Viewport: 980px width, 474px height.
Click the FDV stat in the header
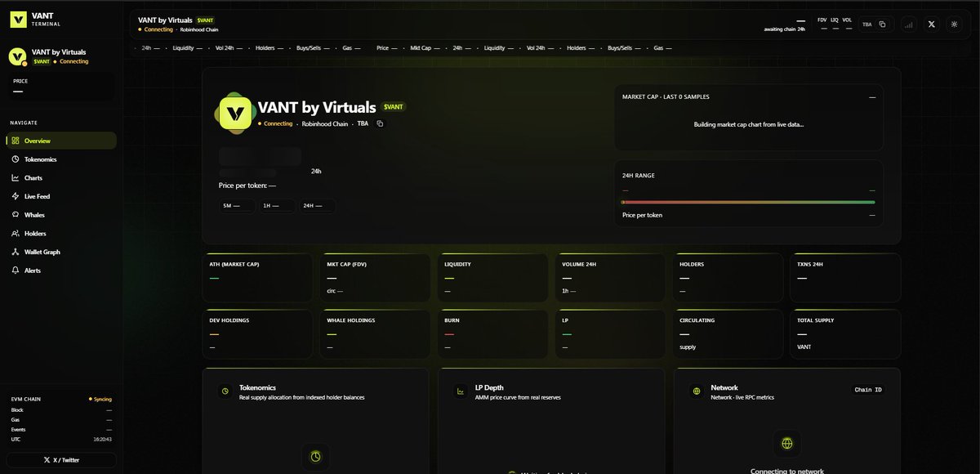click(822, 24)
